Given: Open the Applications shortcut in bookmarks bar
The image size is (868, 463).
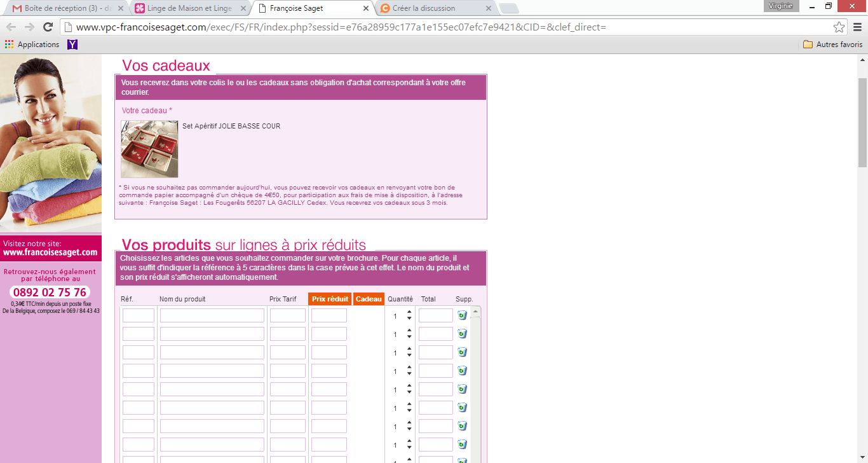Looking at the screenshot, I should [32, 45].
